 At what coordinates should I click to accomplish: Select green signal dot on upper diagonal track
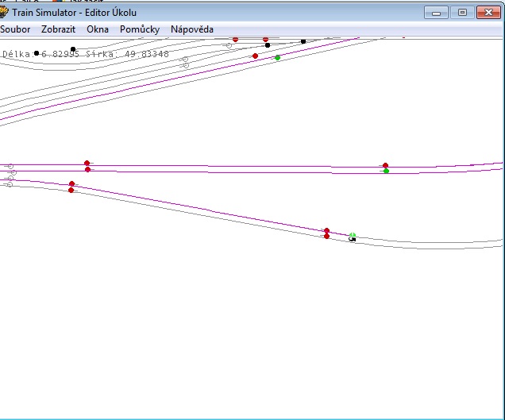277,58
